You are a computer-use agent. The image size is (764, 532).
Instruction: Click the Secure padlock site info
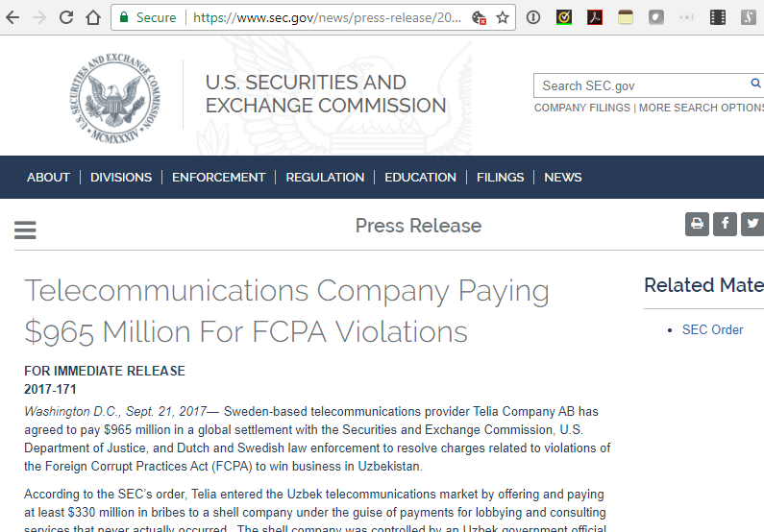click(147, 17)
